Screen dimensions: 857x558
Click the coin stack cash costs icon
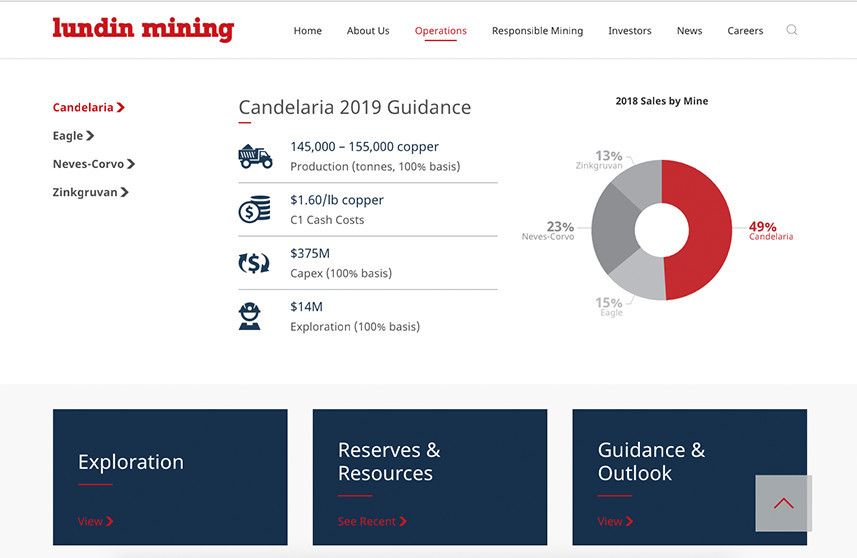[255, 209]
